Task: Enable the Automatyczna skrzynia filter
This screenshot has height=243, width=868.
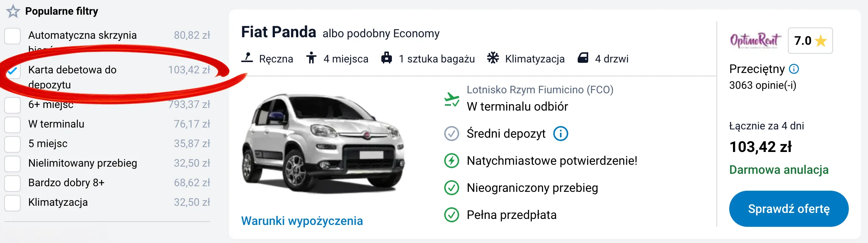Action: [x=12, y=36]
